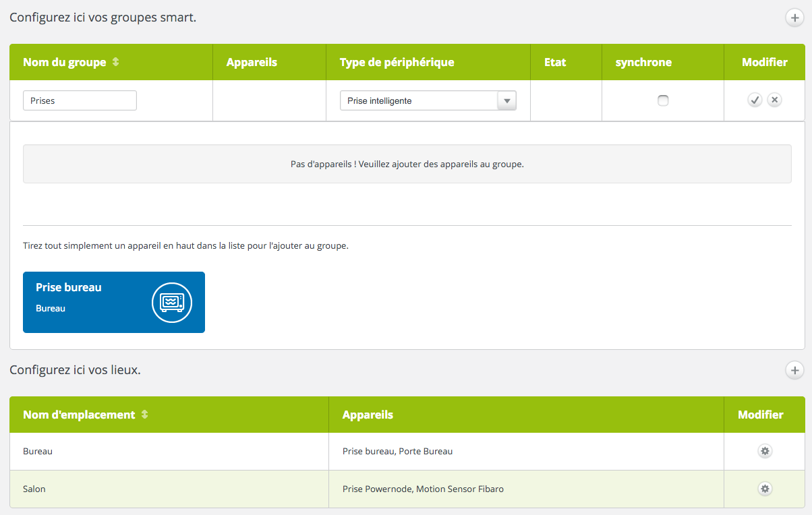This screenshot has height=515, width=812.
Task: Confirm Prises group edit with checkmark icon
Action: 755,100
